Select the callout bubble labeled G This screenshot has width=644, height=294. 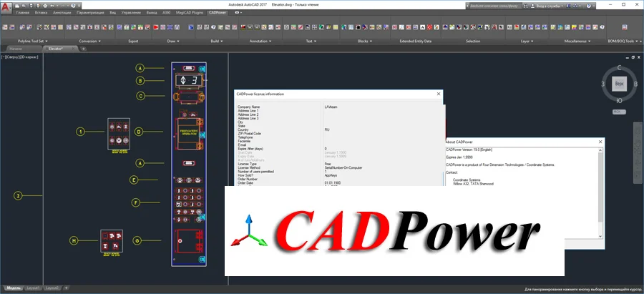[137, 240]
